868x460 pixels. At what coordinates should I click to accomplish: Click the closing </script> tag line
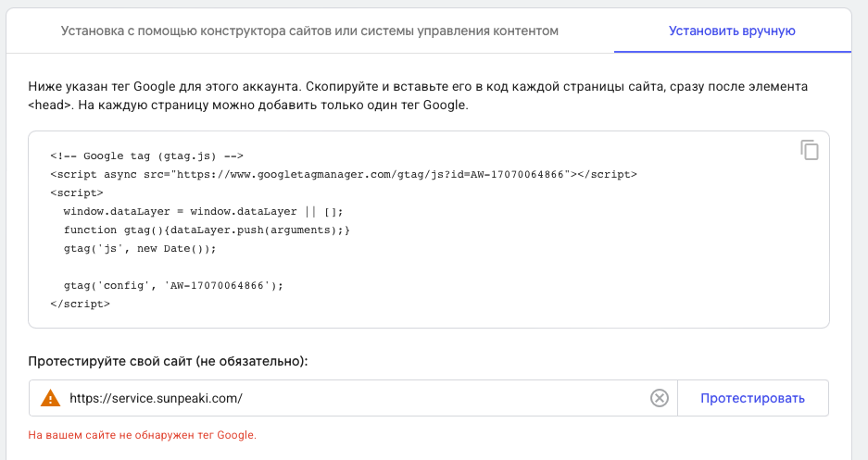tap(81, 305)
